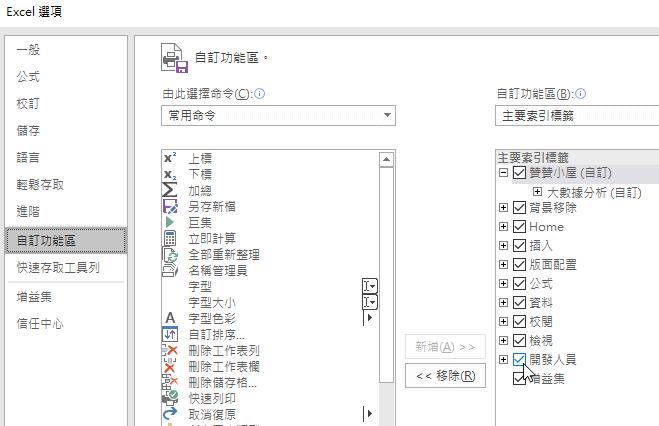
Task: Click the delete sheet columns (刪除工作表欄) icon
Action: (x=170, y=366)
